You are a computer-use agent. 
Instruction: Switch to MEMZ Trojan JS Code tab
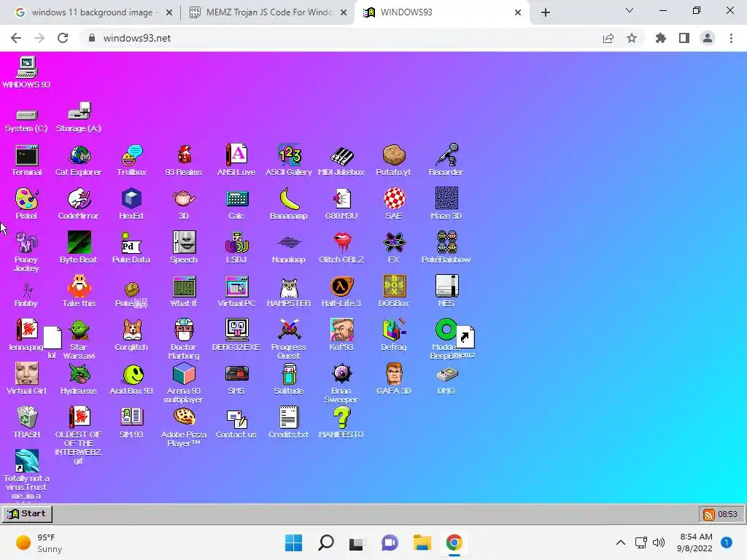click(268, 12)
